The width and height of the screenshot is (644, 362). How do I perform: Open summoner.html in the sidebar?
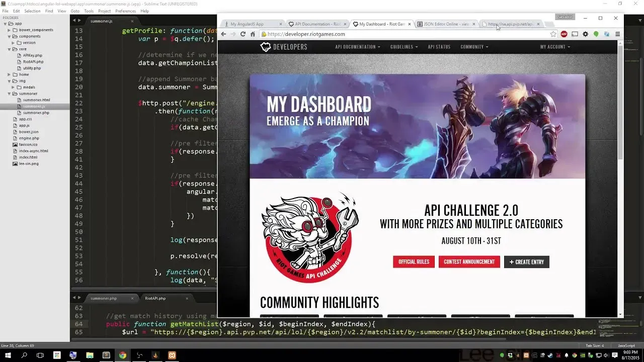[x=36, y=100]
